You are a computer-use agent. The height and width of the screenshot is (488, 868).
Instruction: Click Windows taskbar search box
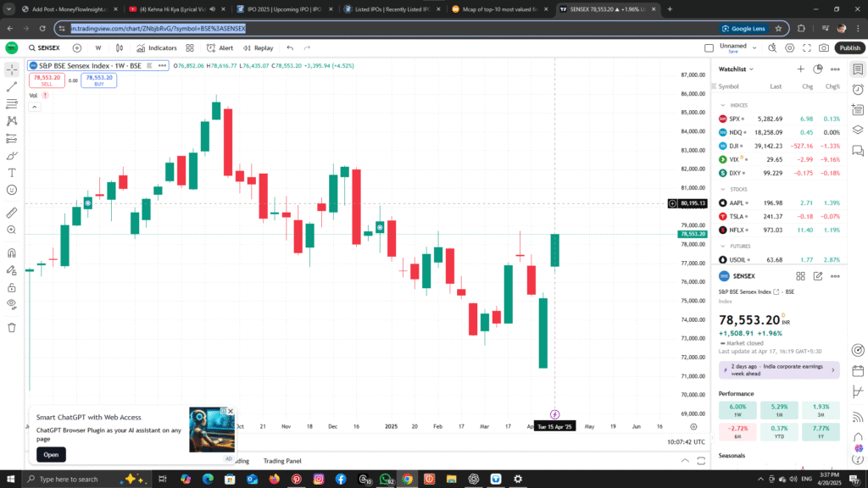click(85, 480)
